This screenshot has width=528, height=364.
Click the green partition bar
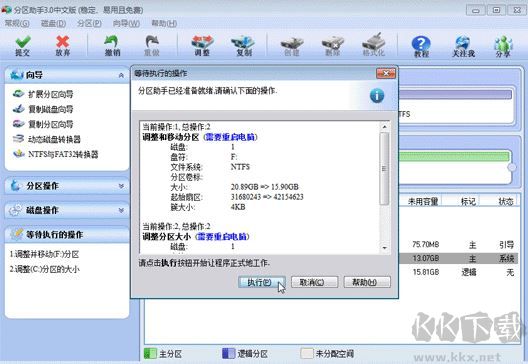pyautogui.click(x=454, y=157)
